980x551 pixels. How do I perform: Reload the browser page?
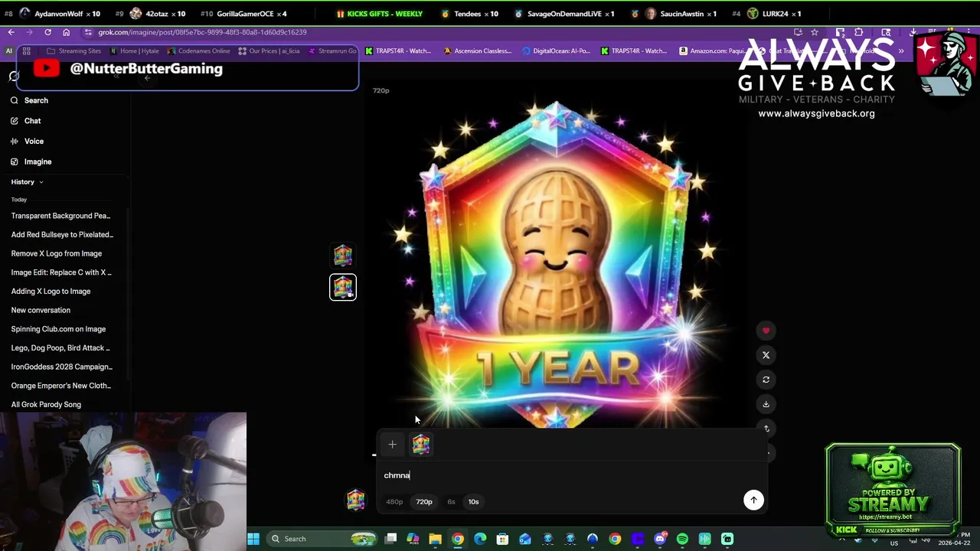pyautogui.click(x=47, y=32)
